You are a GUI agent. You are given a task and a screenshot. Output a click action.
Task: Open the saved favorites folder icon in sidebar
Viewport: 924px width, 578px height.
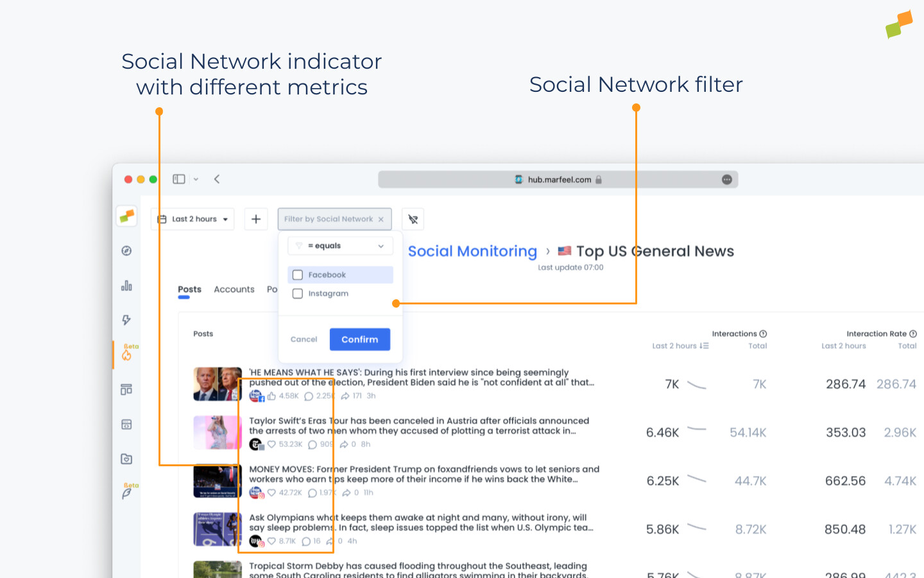(x=126, y=459)
